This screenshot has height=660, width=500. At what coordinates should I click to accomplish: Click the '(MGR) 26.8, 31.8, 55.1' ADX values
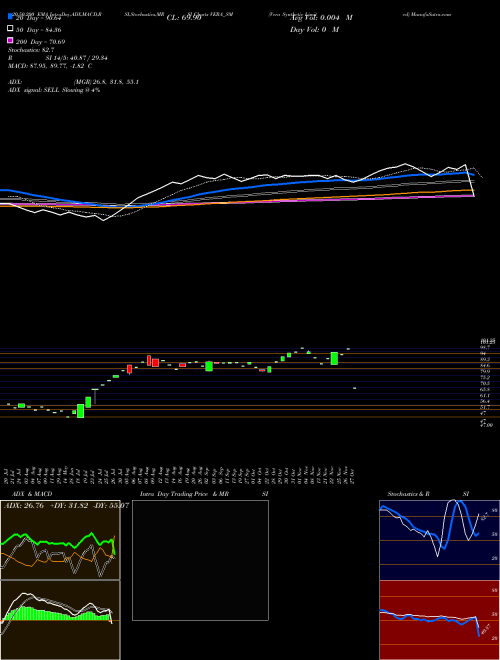coord(106,82)
